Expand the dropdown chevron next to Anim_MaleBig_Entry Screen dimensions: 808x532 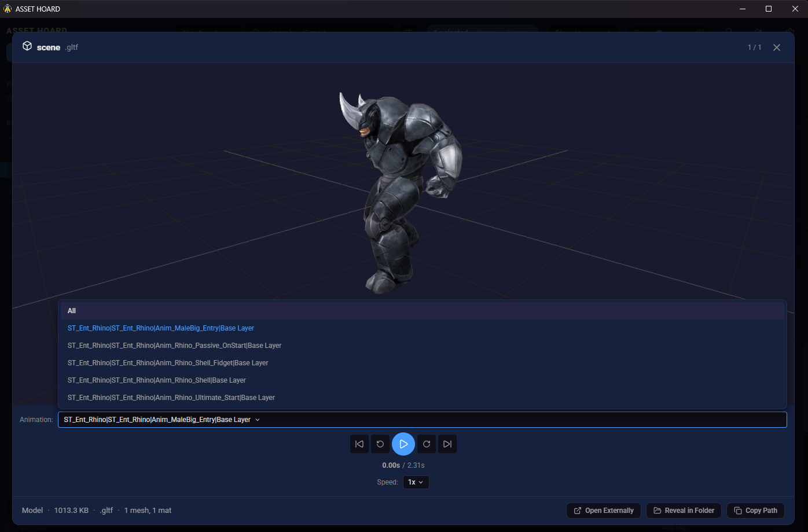[x=257, y=419]
